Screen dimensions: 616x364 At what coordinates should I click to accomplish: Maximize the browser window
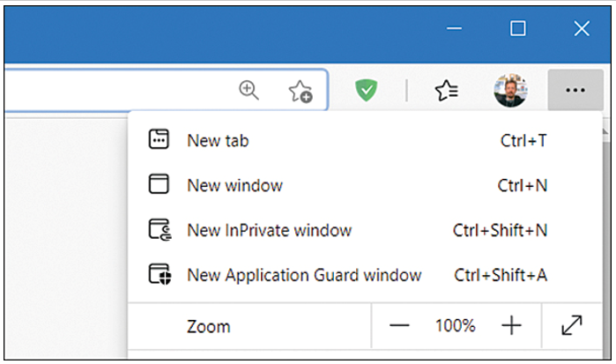(x=518, y=28)
